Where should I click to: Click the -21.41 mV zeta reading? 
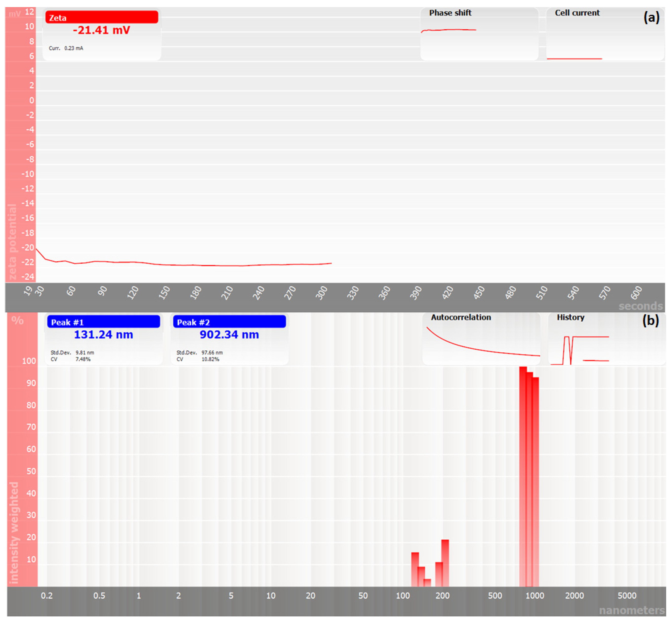point(102,30)
